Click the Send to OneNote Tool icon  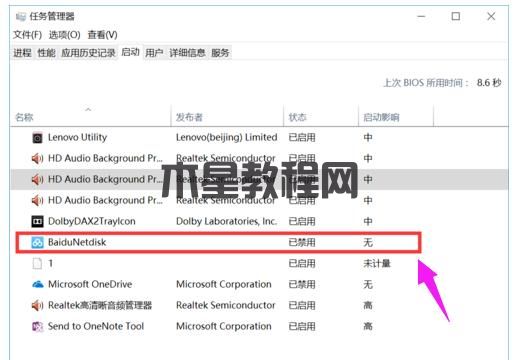(37, 326)
